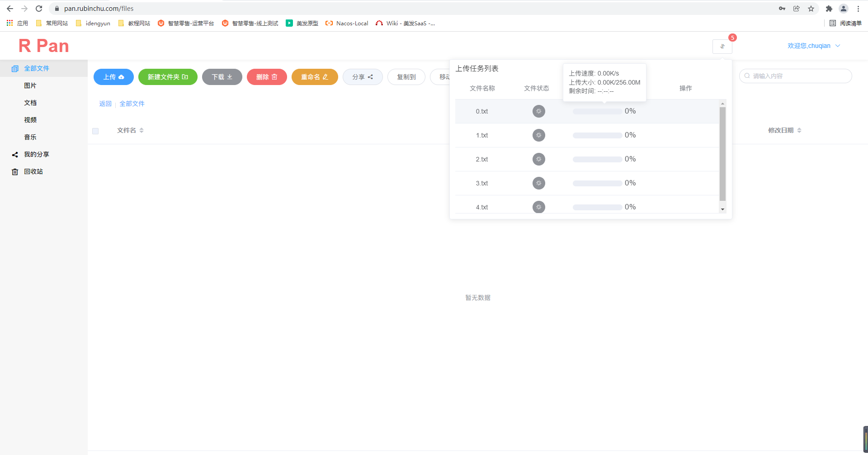Screen dimensions: 868x455
Task: Select 图片 category in sidebar
Action: click(43, 85)
